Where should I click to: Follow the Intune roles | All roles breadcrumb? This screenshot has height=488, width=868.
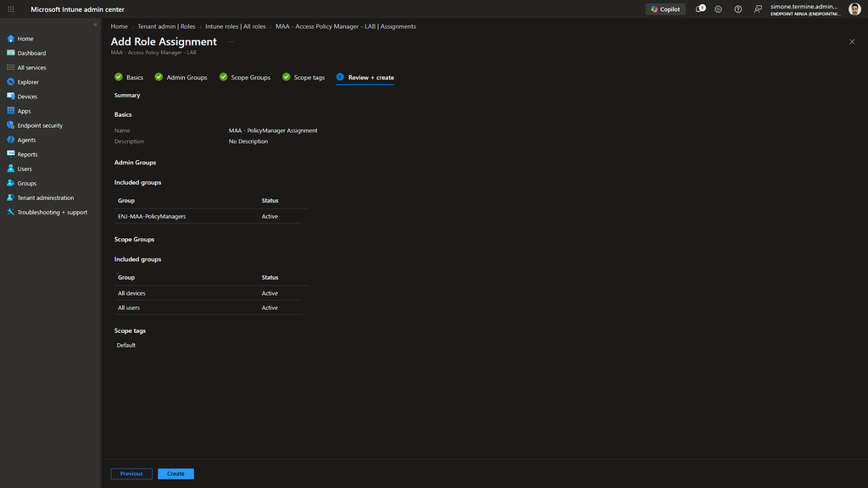(x=236, y=26)
